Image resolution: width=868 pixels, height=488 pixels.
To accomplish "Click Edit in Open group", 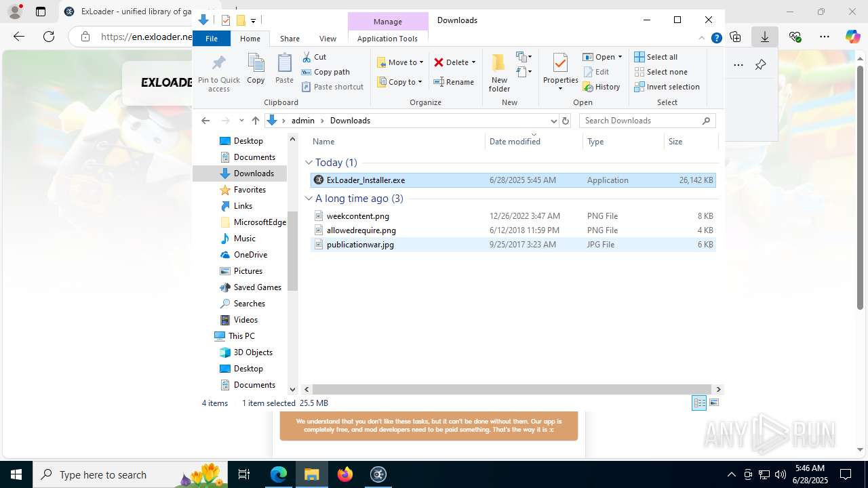I will click(x=596, y=72).
